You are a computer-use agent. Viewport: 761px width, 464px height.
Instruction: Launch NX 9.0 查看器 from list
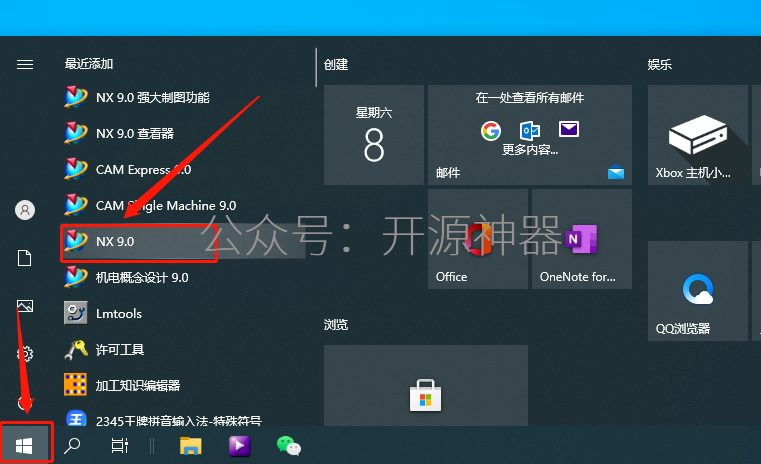tap(184, 133)
